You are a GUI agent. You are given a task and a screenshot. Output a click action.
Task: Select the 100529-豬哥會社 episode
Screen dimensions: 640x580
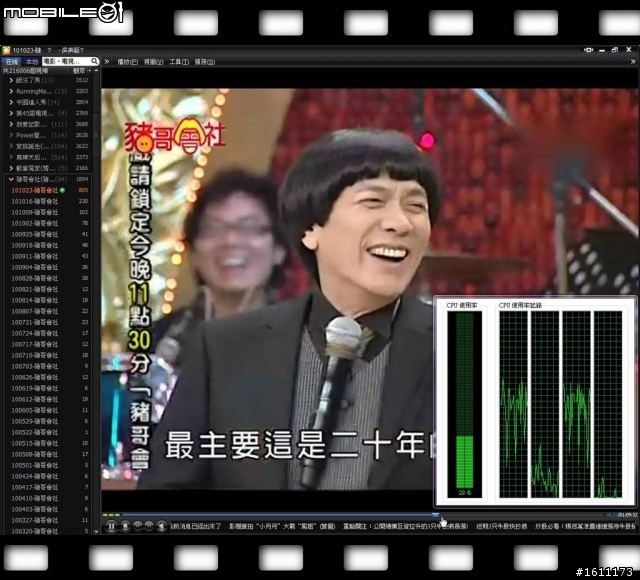coord(35,422)
